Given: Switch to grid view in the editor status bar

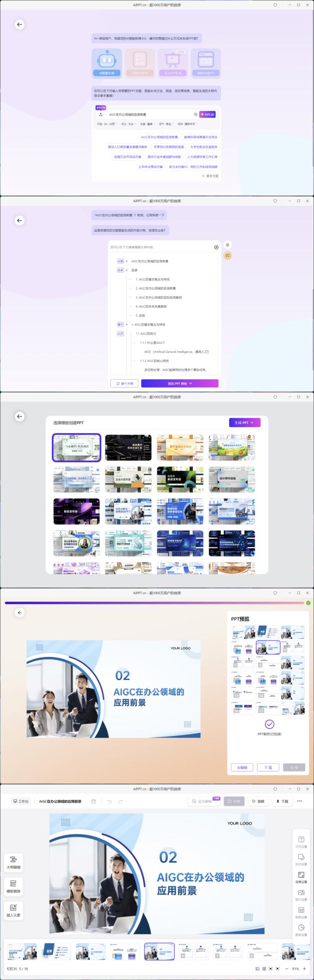Looking at the screenshot, I should click(264, 969).
